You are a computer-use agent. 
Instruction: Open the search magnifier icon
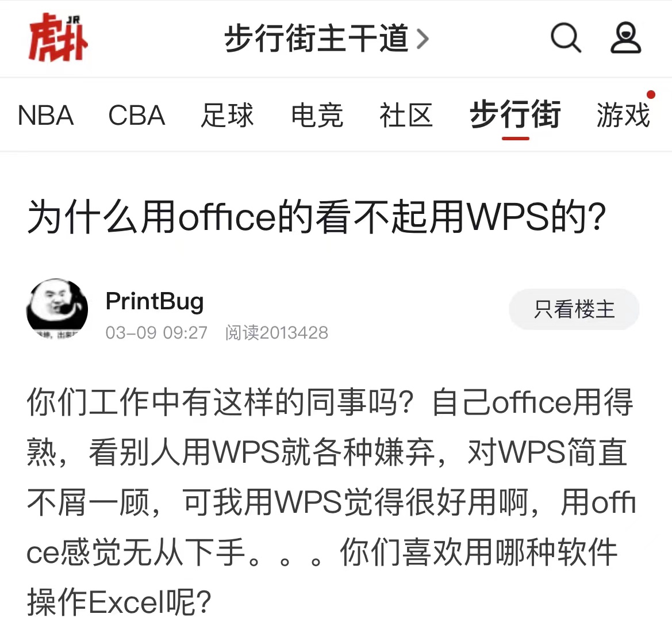tap(566, 38)
